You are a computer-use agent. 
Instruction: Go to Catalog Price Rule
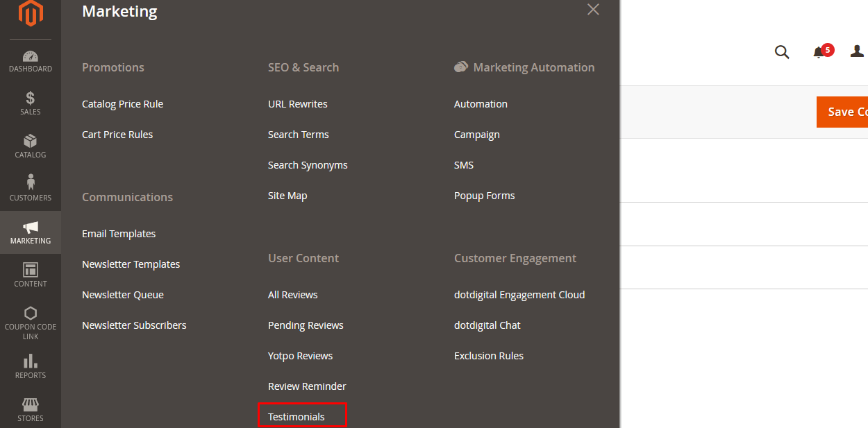[x=122, y=104]
